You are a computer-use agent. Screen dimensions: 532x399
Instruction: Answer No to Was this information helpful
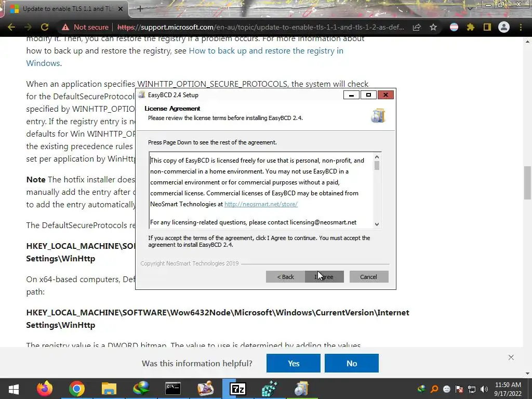click(x=352, y=363)
